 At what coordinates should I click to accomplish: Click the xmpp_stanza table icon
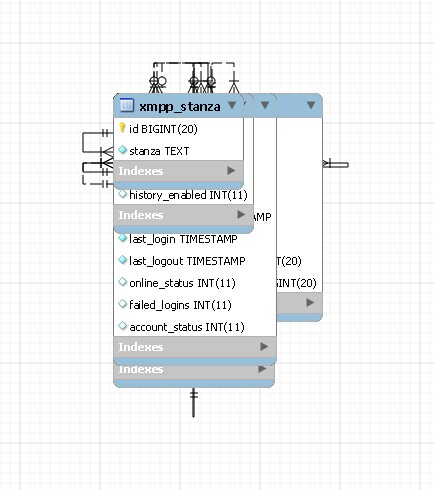click(x=126, y=105)
